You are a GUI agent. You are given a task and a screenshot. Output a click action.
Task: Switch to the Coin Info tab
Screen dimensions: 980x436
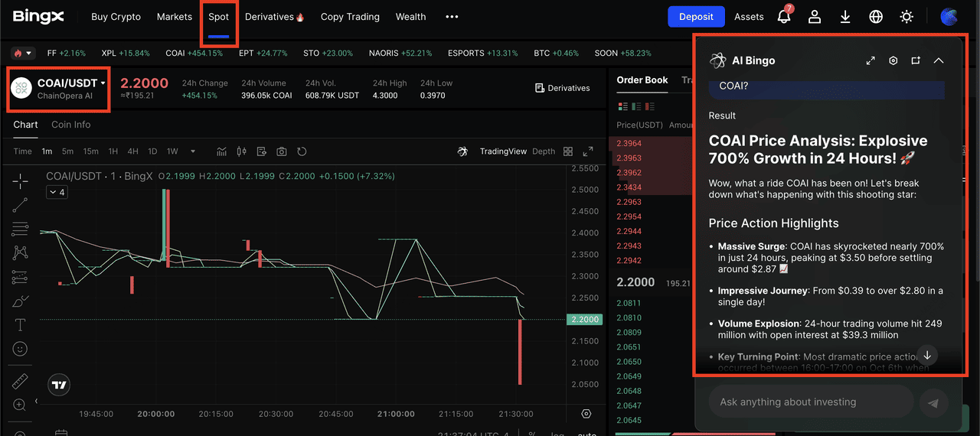[x=70, y=125]
